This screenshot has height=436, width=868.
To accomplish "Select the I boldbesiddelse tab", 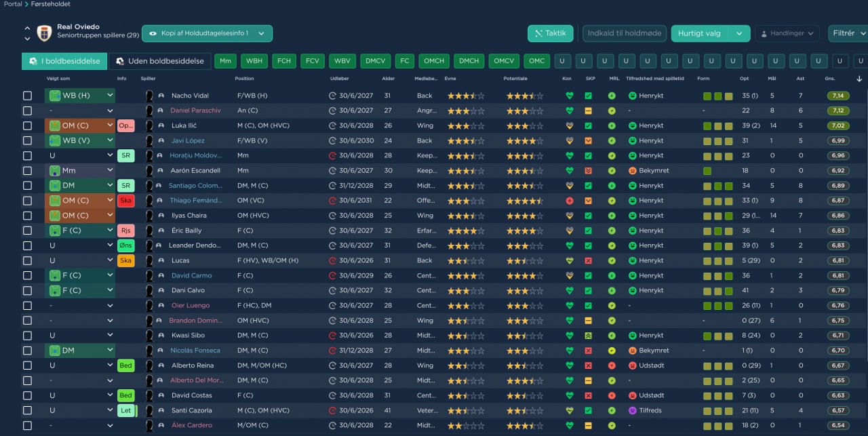I will [x=64, y=61].
